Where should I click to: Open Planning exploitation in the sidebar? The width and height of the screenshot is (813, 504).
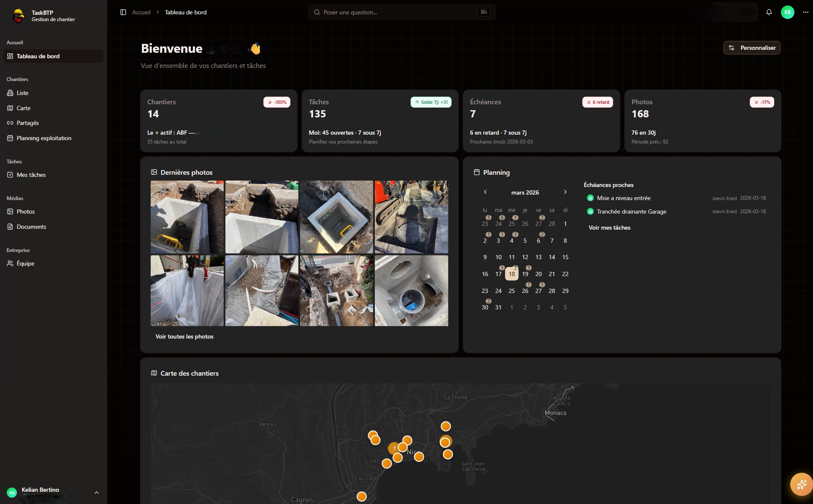click(44, 138)
